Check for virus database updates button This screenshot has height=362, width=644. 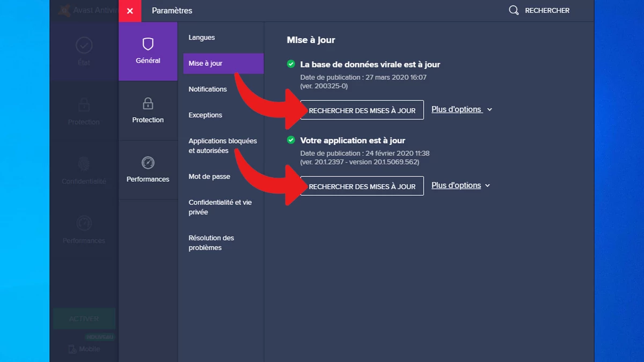click(362, 110)
